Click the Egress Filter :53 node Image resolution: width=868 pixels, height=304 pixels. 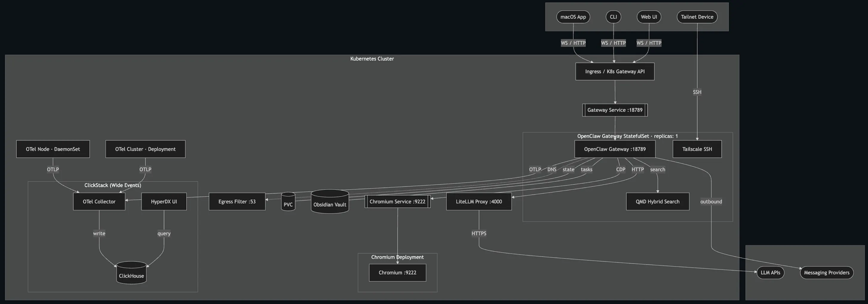pos(237,201)
